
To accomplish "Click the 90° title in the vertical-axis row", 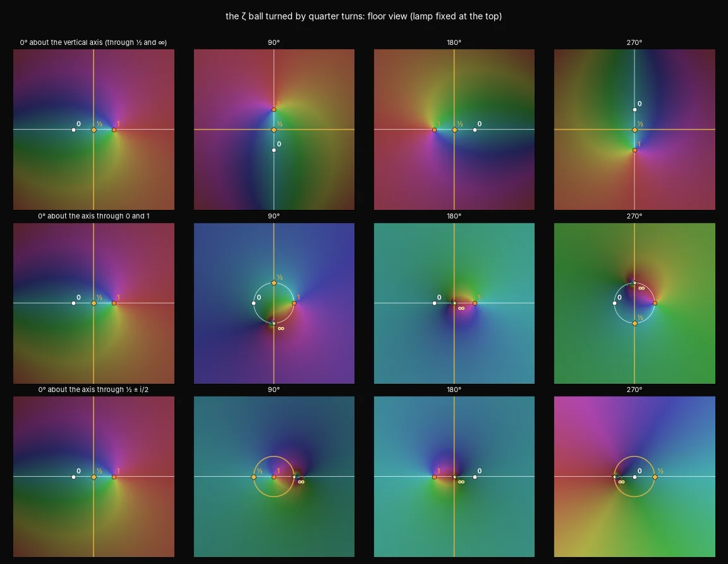I will [274, 42].
